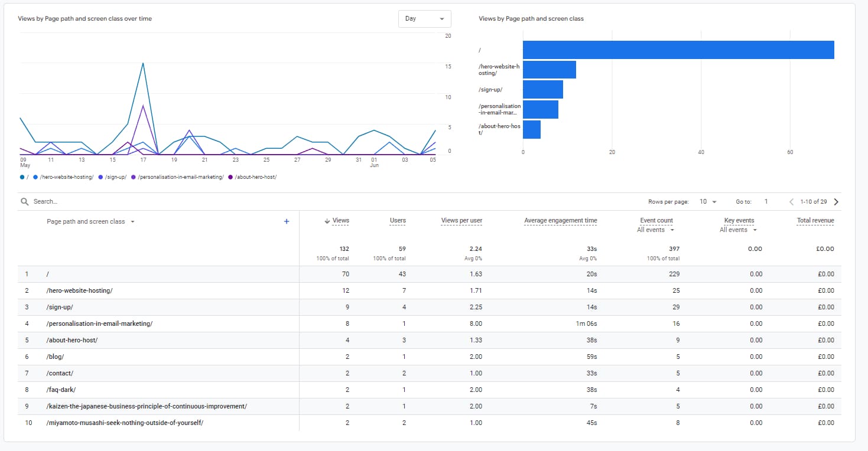Sort by Average engagement time column
The image size is (868, 451).
(x=561, y=221)
